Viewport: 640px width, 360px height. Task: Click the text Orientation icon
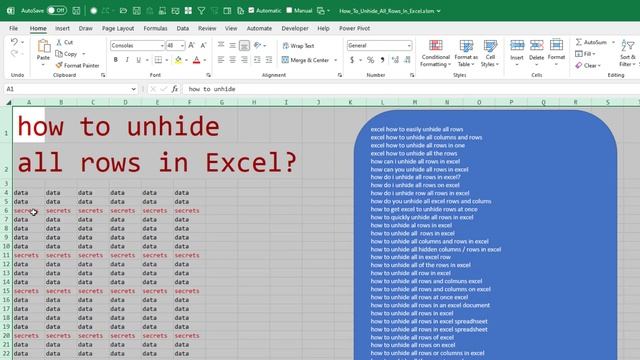pos(257,45)
